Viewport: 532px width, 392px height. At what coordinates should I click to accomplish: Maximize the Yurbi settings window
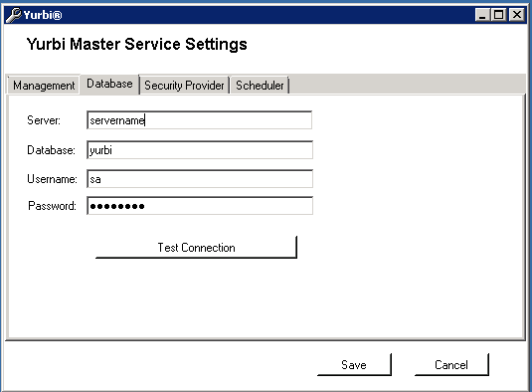pos(499,15)
